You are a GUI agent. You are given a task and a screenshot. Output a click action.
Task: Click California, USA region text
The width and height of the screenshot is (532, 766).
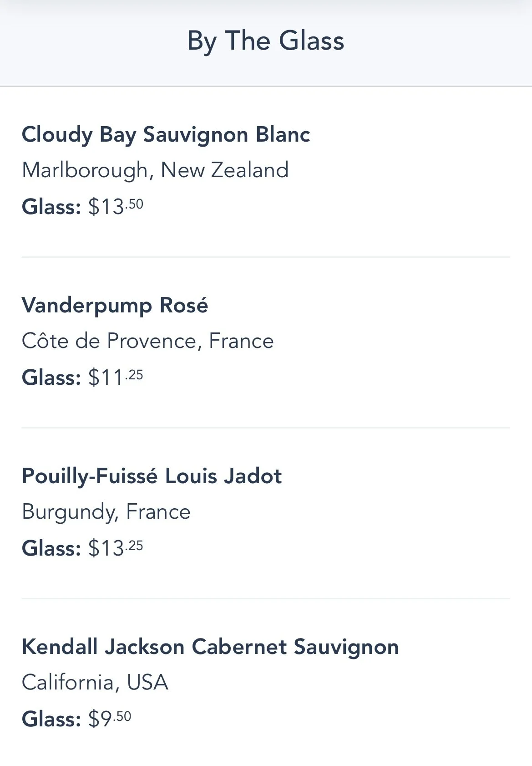[95, 683]
